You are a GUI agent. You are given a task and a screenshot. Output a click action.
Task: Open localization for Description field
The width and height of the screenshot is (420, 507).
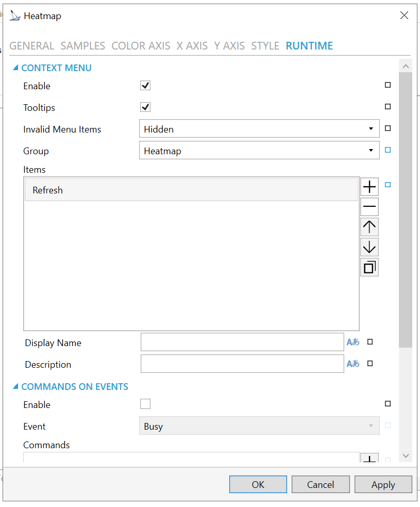[x=353, y=364]
